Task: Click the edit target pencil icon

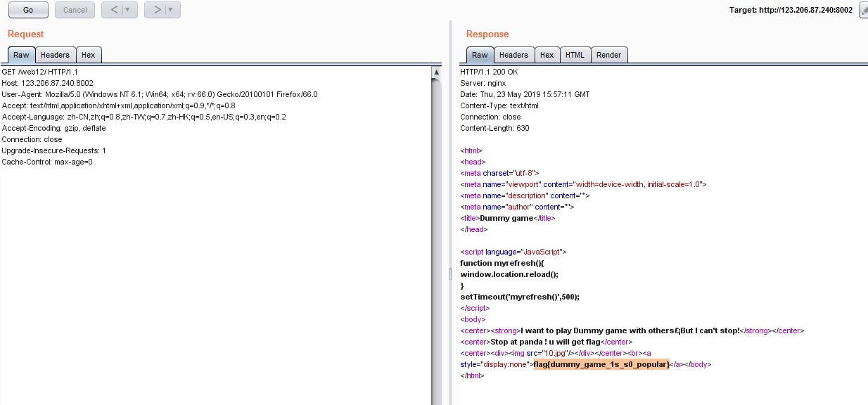Action: (x=864, y=10)
